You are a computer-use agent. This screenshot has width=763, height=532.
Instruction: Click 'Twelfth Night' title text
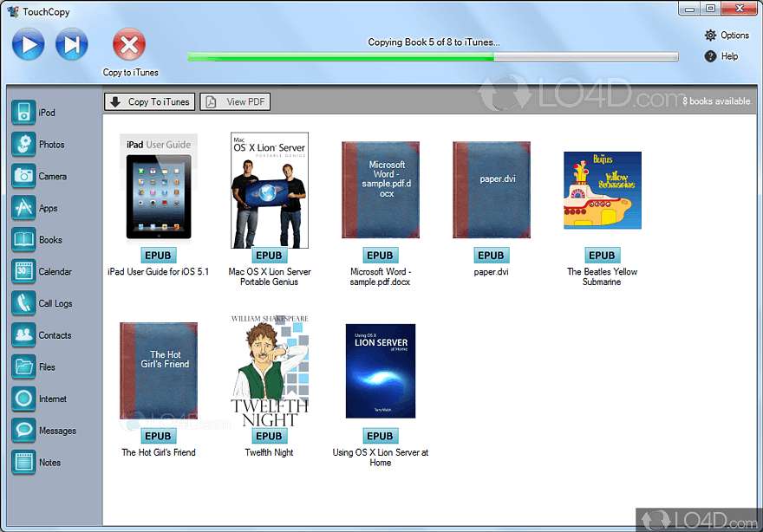pyautogui.click(x=269, y=452)
